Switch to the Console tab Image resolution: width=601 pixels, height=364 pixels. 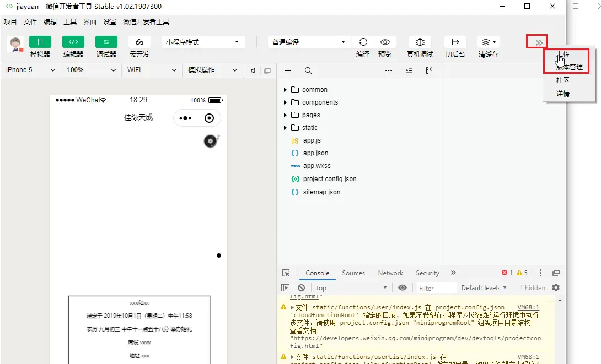pos(318,273)
